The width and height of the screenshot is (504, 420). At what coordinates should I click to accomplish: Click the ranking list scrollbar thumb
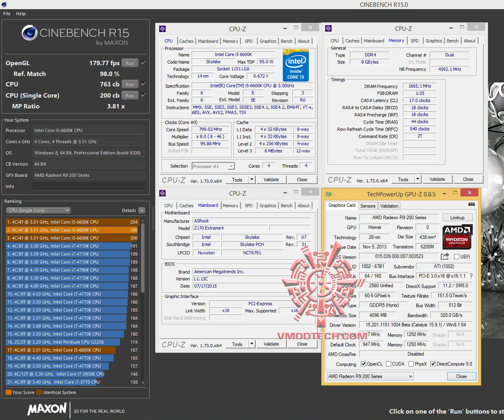pyautogui.click(x=142, y=258)
